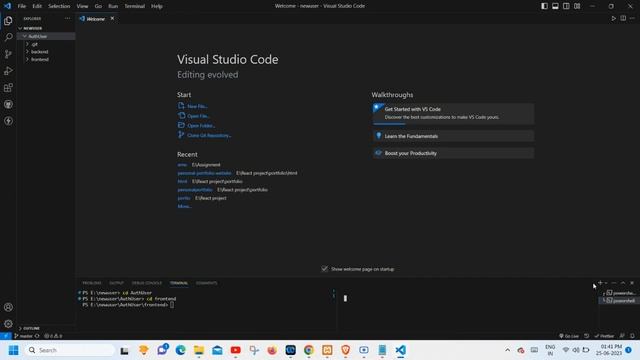Open the Selection menu
The image size is (640, 360).
pos(59,6)
